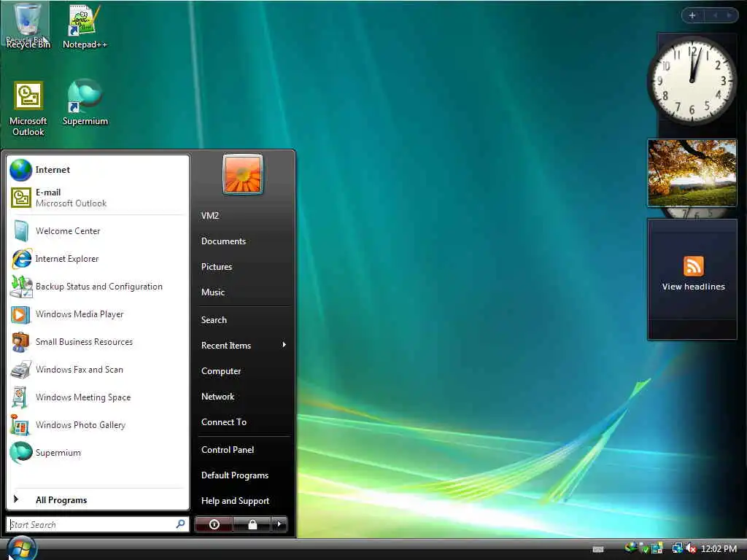747x560 pixels.
Task: Open Documents from Start menu
Action: click(223, 241)
